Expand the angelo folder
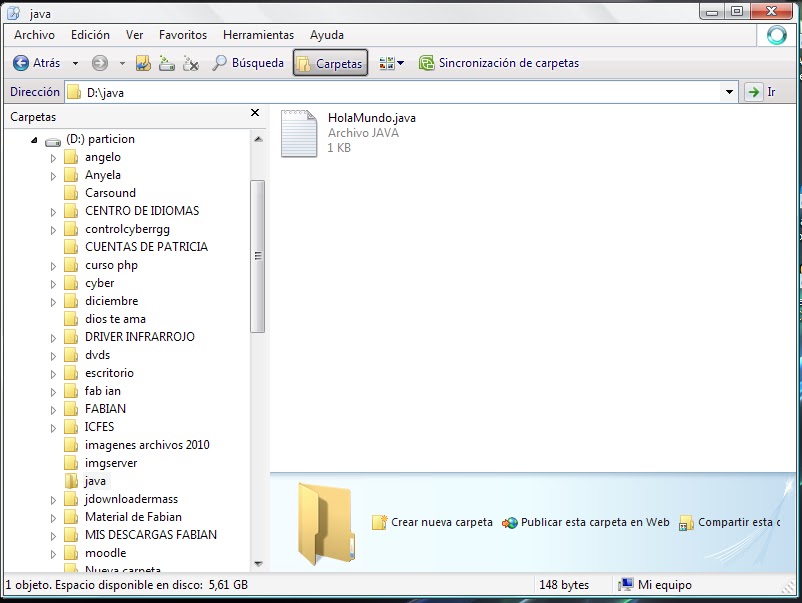Viewport: 802px width, 603px height. [53, 158]
